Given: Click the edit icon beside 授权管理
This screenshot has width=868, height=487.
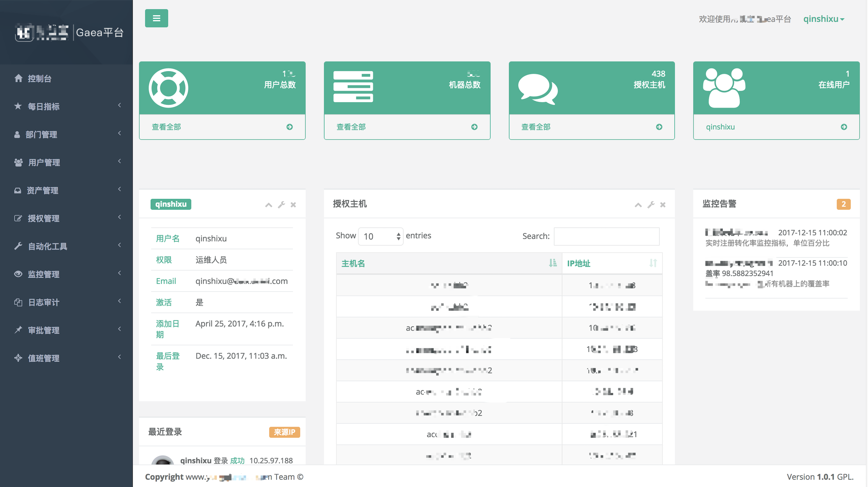Looking at the screenshot, I should [x=18, y=218].
